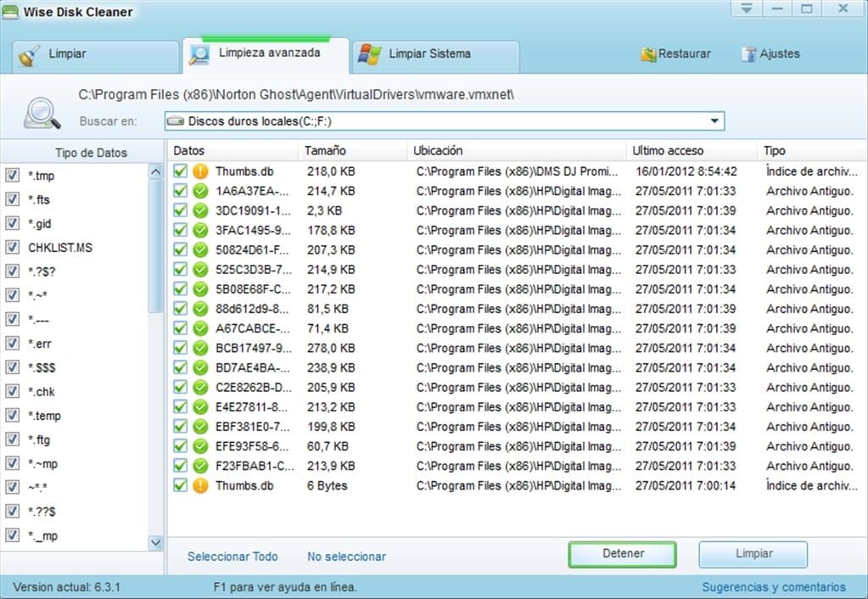Sort by the Ultimo acceso column header
Viewport: 868px width, 599px height.
(691, 150)
